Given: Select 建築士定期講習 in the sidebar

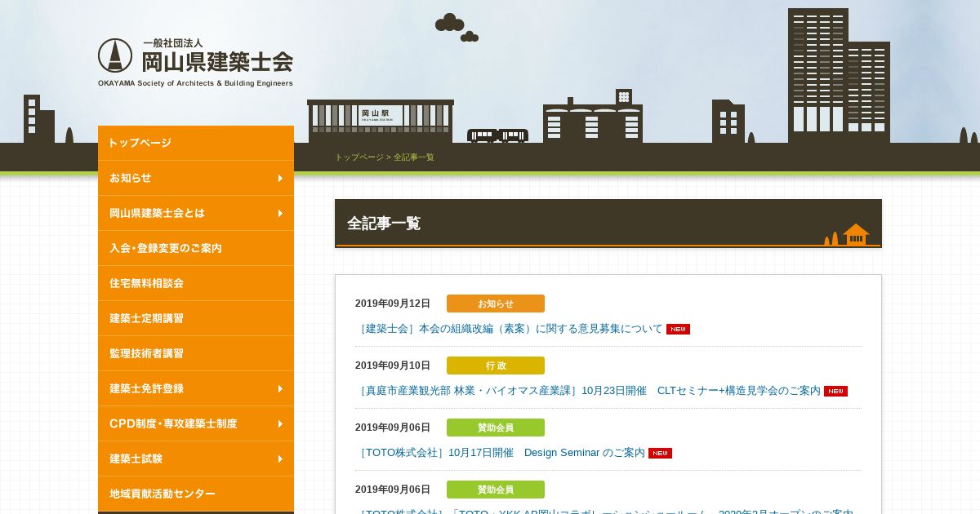Looking at the screenshot, I should [x=196, y=318].
